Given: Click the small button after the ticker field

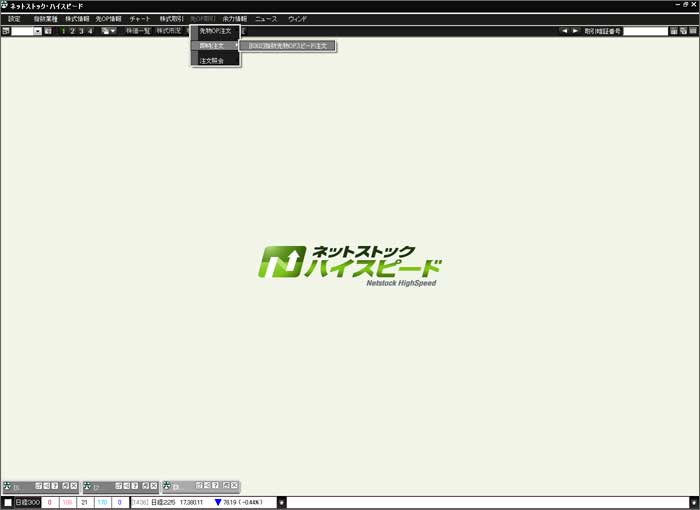Looking at the screenshot, I should (x=282, y=502).
